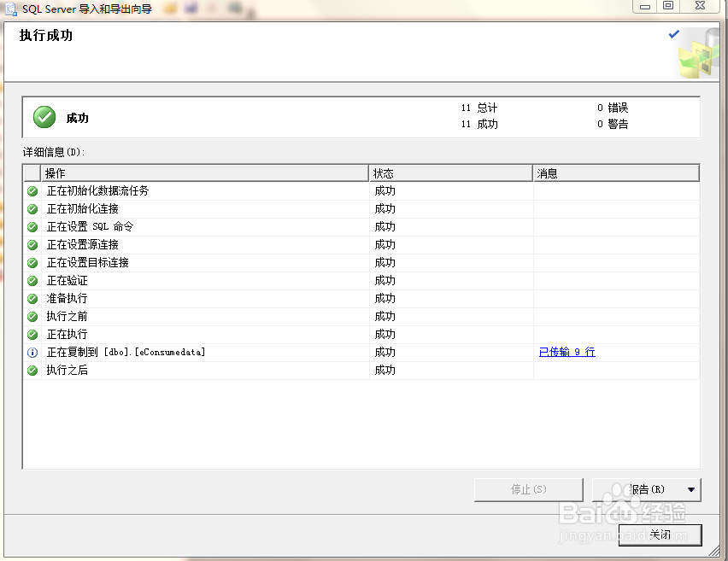Click the wizard database graphic in header
Screen dimensions: 728x561
click(700, 53)
